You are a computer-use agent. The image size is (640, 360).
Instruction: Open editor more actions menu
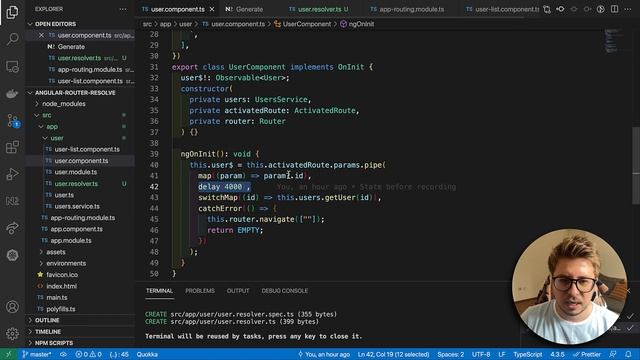(628, 9)
